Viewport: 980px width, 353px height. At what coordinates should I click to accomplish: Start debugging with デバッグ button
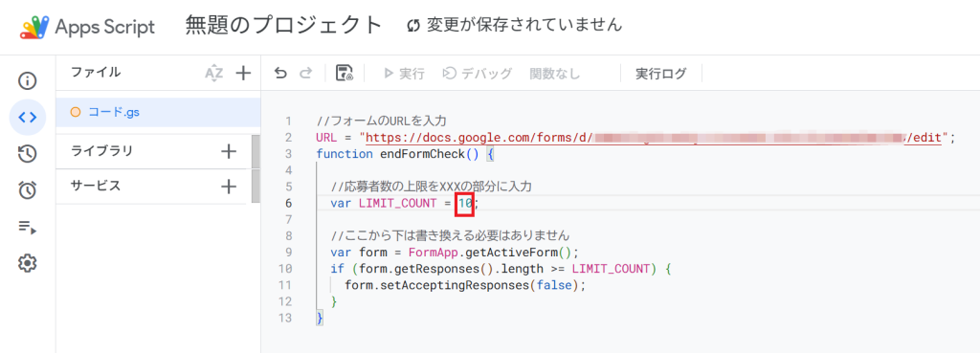(x=478, y=74)
